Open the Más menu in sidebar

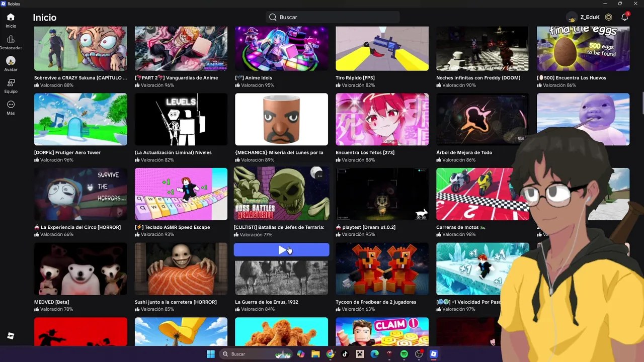pyautogui.click(x=11, y=108)
